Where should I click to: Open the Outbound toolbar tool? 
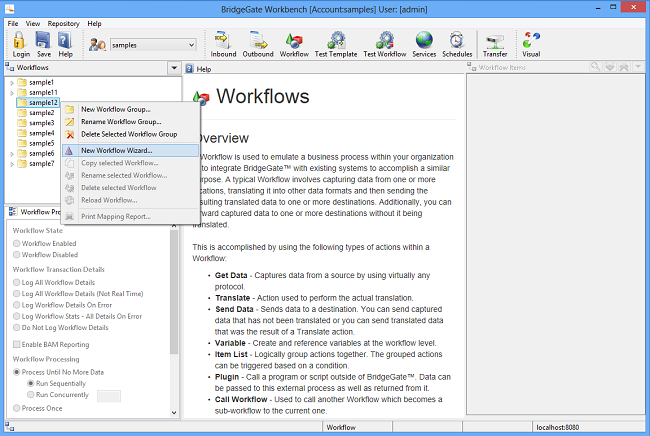258,43
